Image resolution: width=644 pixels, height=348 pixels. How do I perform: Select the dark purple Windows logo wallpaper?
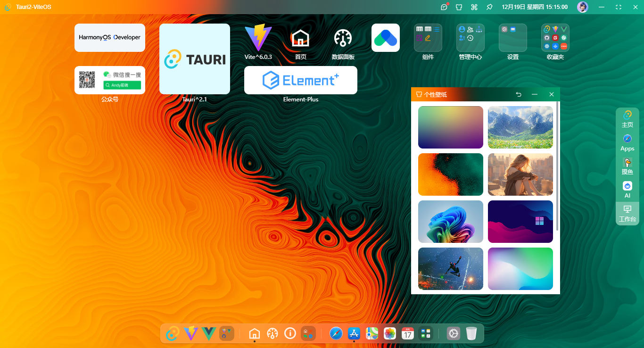[x=520, y=222]
